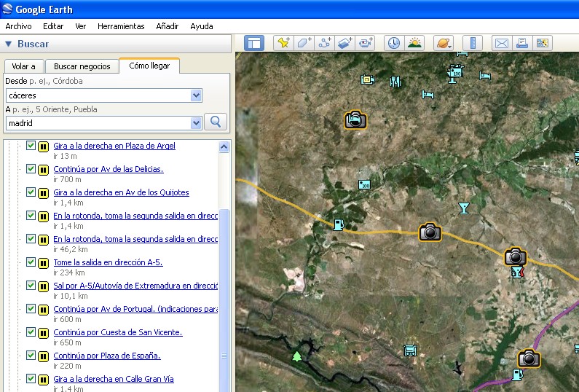
Task: Toggle the sidebar panel button
Action: tap(254, 43)
